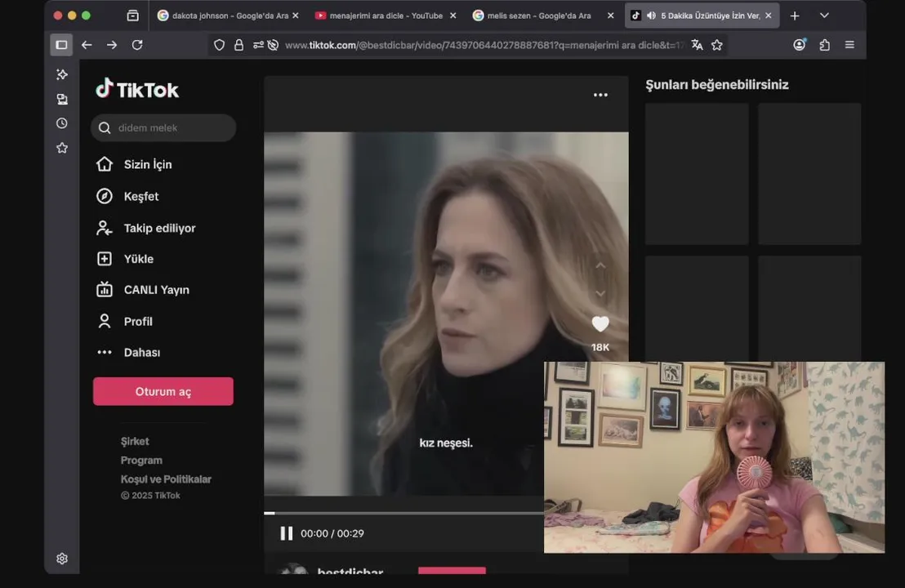
Task: Like the video with heart icon
Action: pos(600,323)
